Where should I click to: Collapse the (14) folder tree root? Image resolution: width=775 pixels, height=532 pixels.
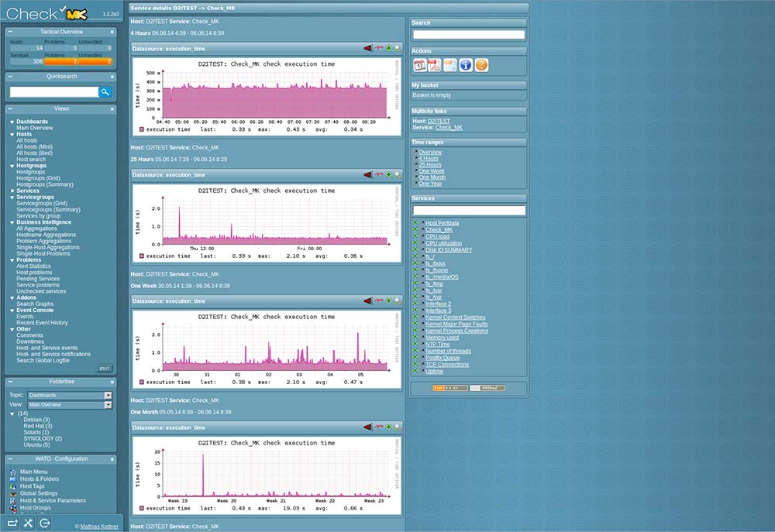tap(12, 414)
